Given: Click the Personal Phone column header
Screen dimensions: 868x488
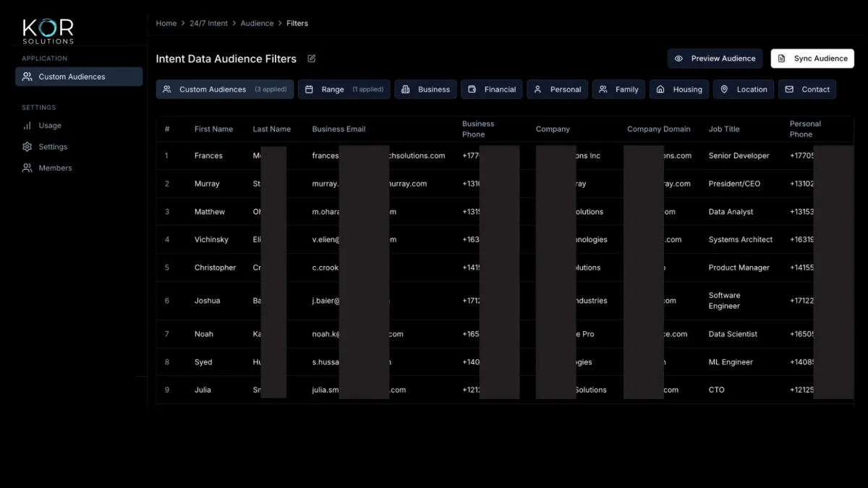Looking at the screenshot, I should (x=805, y=129).
